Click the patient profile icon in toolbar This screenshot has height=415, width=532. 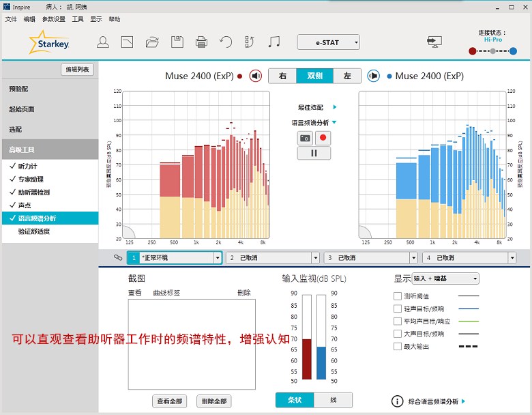tap(103, 42)
